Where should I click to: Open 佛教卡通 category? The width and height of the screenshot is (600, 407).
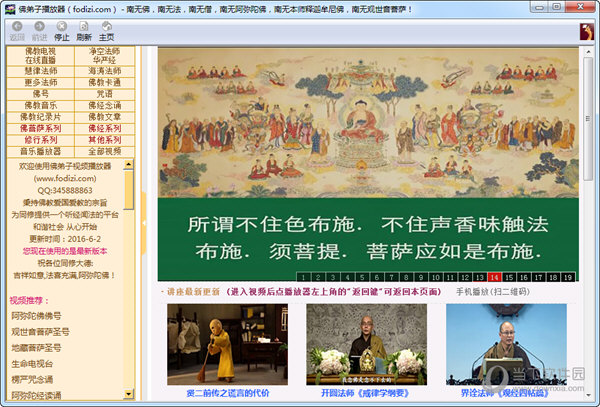[x=104, y=83]
